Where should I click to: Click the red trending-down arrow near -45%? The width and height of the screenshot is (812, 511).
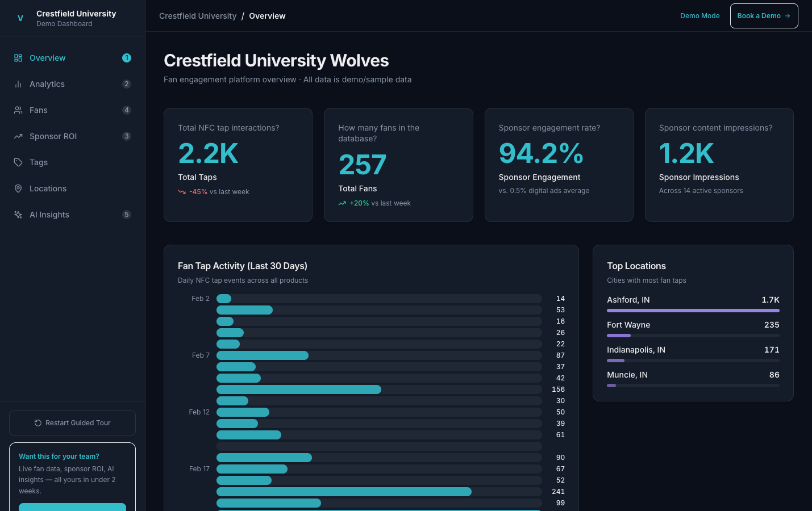pos(182,192)
